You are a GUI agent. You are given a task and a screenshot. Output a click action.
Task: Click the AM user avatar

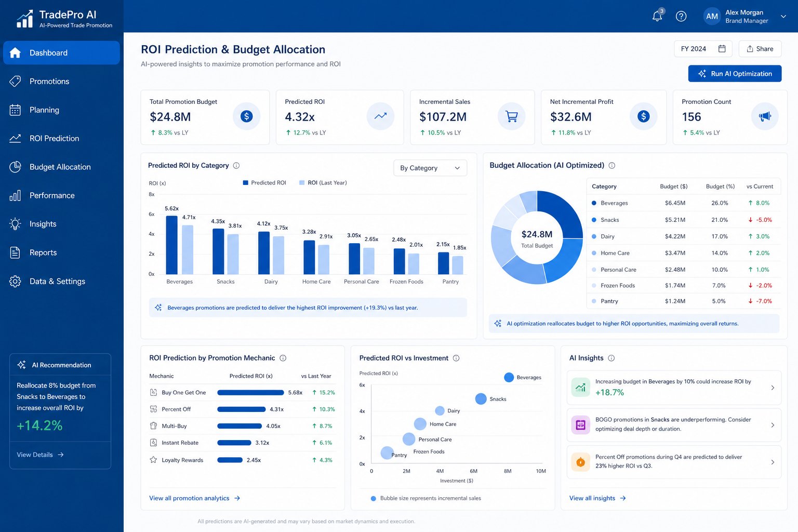click(x=712, y=16)
